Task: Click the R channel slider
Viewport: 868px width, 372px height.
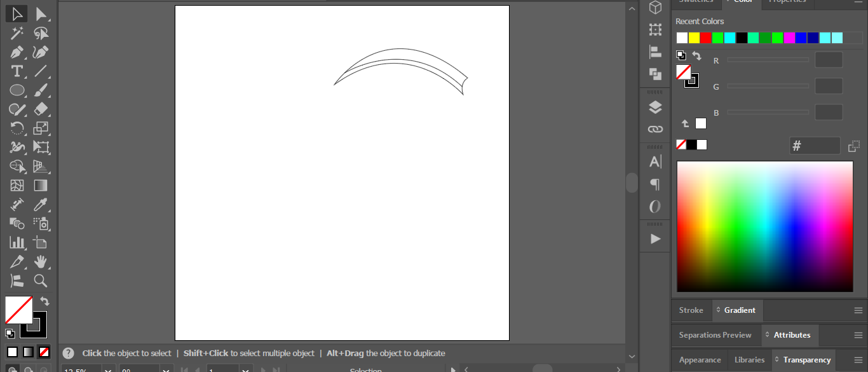Action: point(768,60)
